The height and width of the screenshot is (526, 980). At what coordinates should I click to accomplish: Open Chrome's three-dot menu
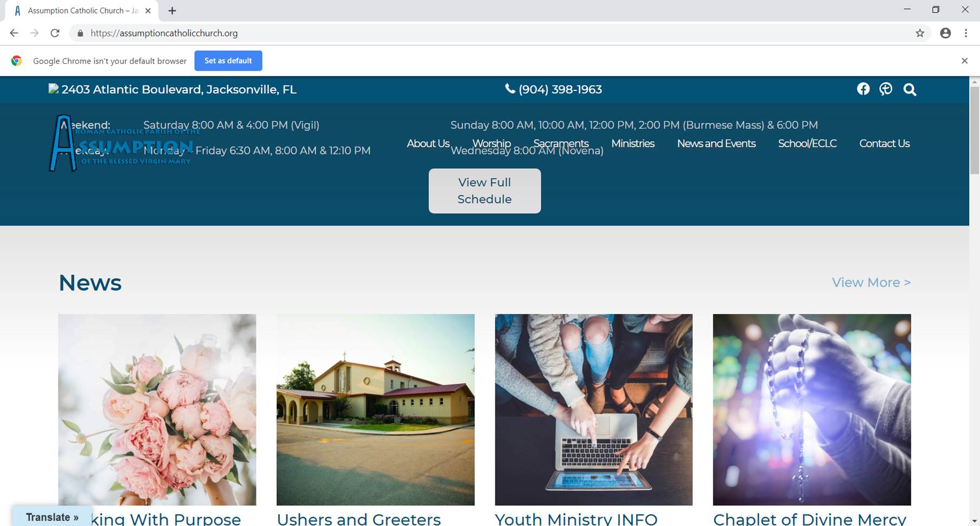[966, 33]
